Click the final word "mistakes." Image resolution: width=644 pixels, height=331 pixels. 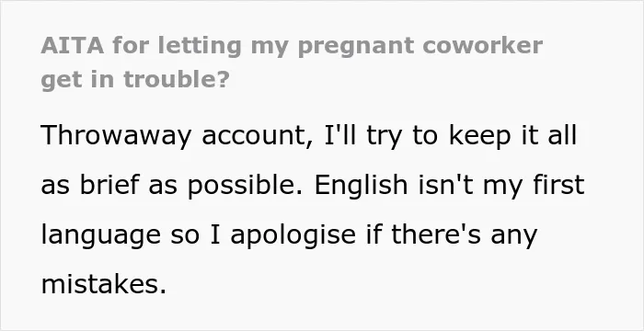tap(104, 284)
